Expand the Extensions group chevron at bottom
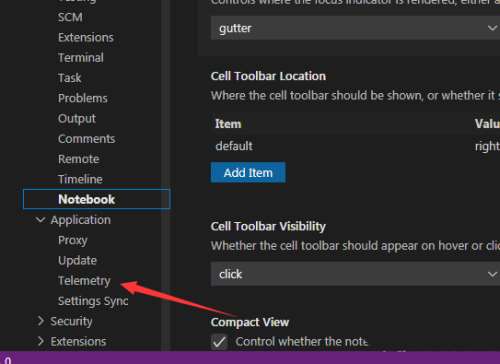This screenshot has height=364, width=500. tap(41, 341)
